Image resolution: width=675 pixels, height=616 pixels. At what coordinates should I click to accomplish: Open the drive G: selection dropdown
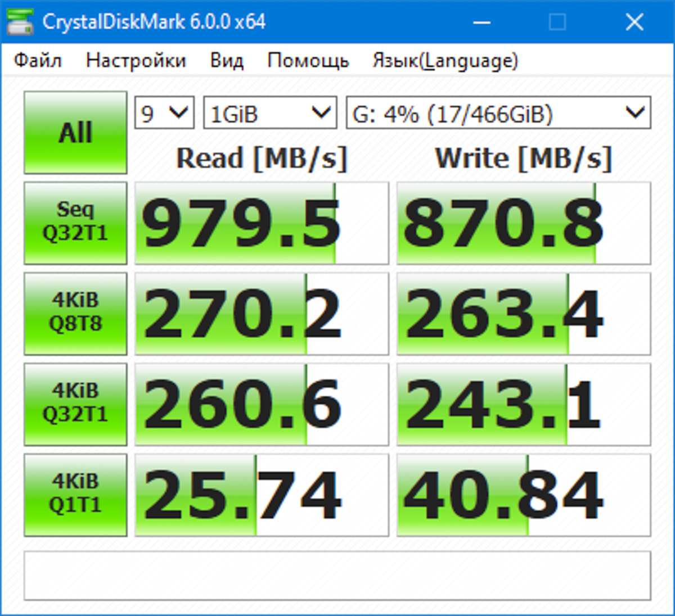[x=498, y=113]
